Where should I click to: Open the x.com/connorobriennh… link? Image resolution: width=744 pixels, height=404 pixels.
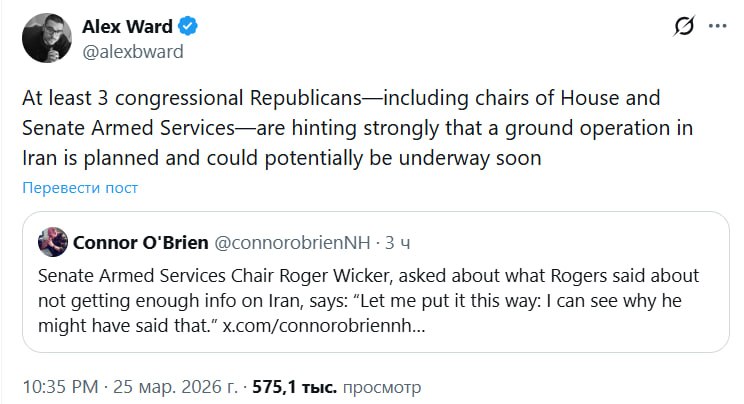(320, 326)
